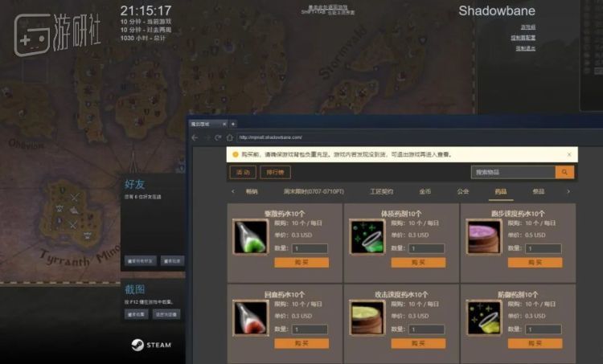Click the 跑步速度药水 purple pot icon

pyautogui.click(x=484, y=237)
